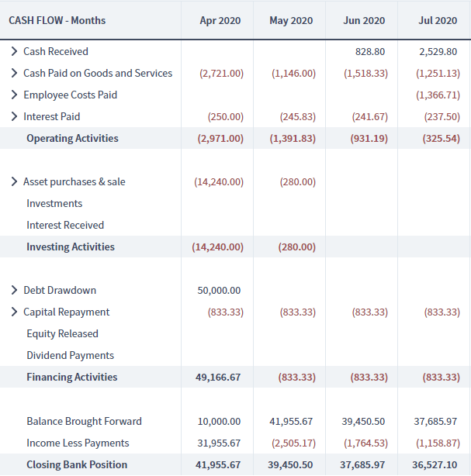Click the Operating Activities row label
This screenshot has height=476, width=471.
(72, 138)
